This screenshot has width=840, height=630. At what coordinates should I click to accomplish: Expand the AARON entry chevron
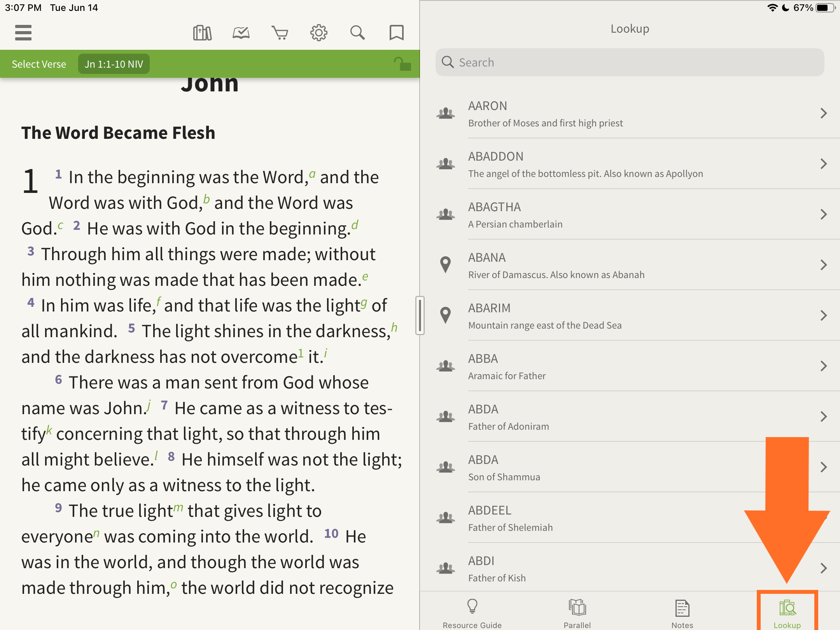(x=823, y=113)
